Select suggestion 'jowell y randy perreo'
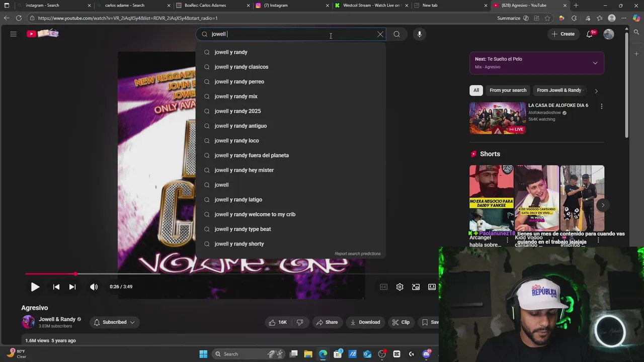This screenshot has width=644, height=362. point(291,81)
